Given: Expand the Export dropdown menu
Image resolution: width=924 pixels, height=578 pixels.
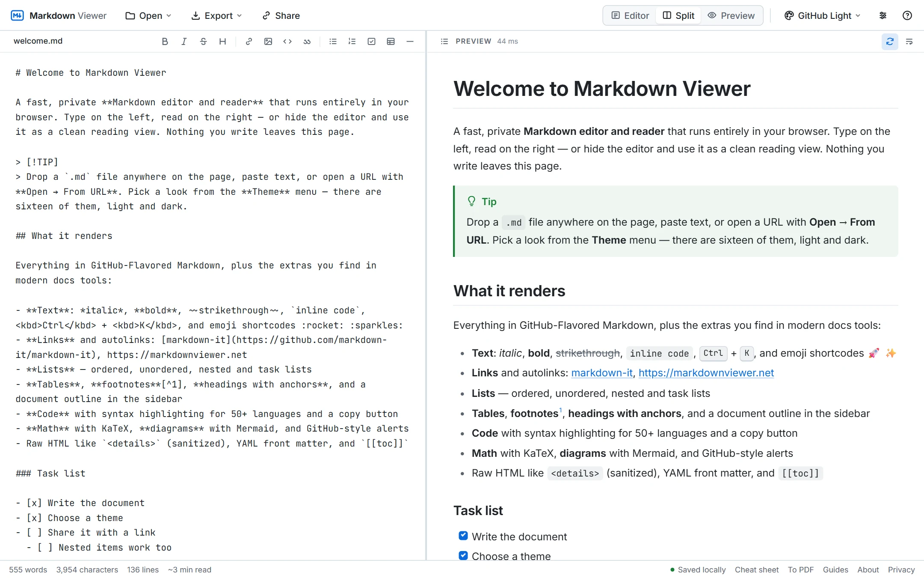Looking at the screenshot, I should [x=216, y=16].
